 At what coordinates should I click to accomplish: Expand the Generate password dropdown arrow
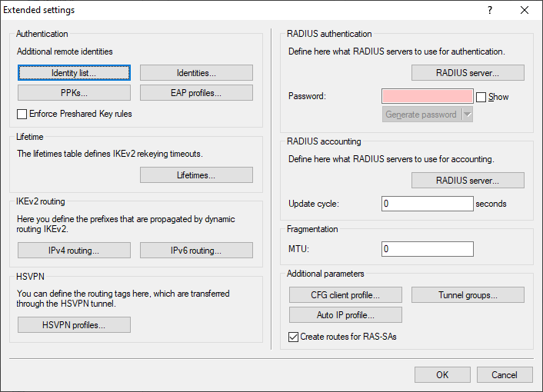click(x=467, y=115)
